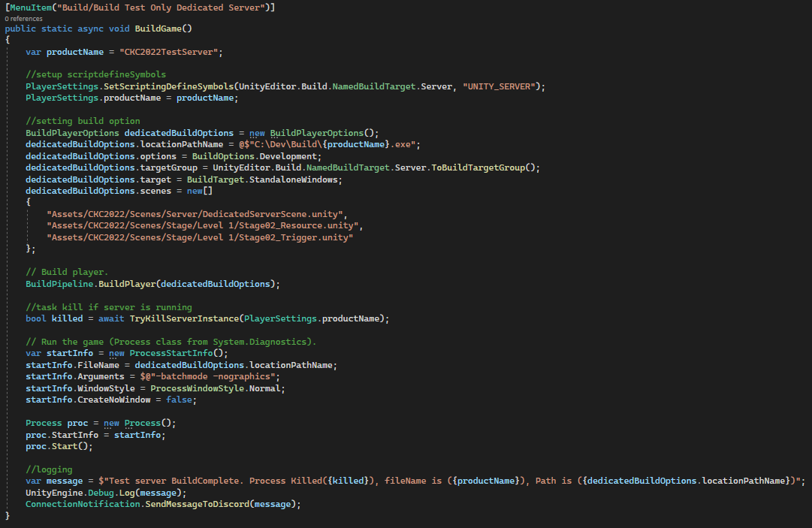Click the "//task kill if server is running" comment

108,307
